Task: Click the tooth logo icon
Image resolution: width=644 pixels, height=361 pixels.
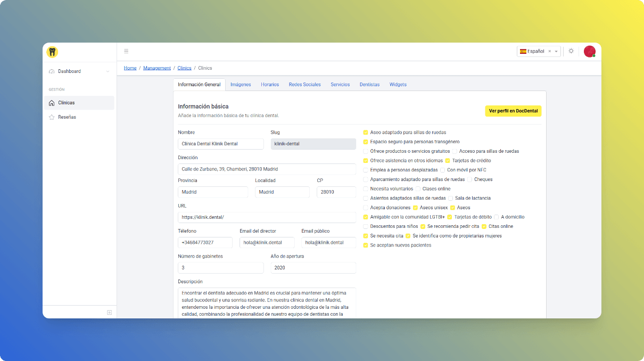Action: (x=52, y=52)
